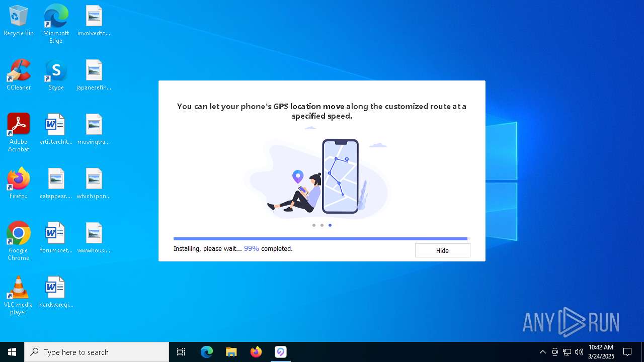Screen dimensions: 644x362
Task: Launch Edge from the taskbar
Action: [207, 352]
